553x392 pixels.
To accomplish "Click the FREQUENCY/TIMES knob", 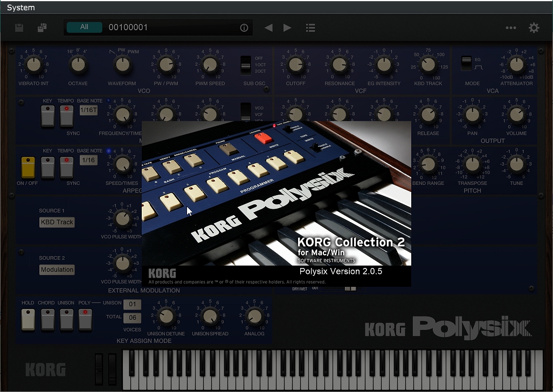I will [x=122, y=114].
